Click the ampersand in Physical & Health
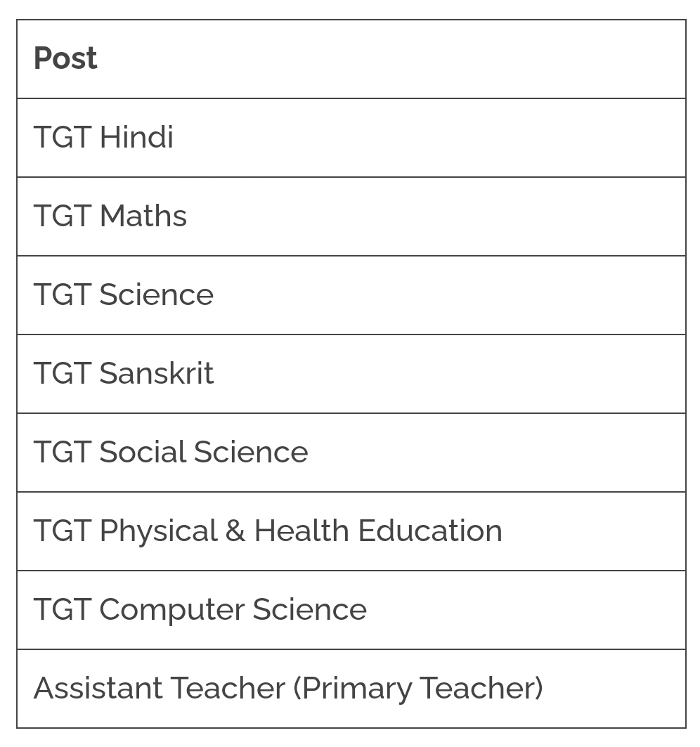The height and width of the screenshot is (747, 700). pyautogui.click(x=235, y=531)
